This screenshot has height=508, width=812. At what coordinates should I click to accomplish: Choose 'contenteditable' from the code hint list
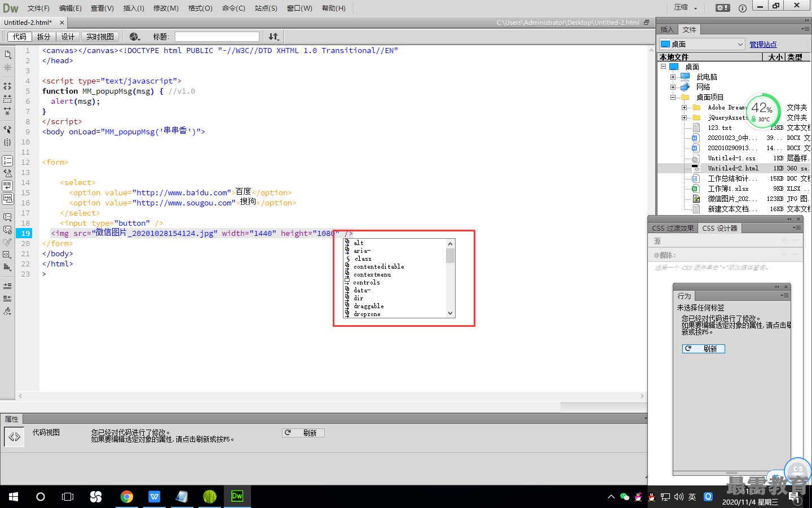[379, 266]
